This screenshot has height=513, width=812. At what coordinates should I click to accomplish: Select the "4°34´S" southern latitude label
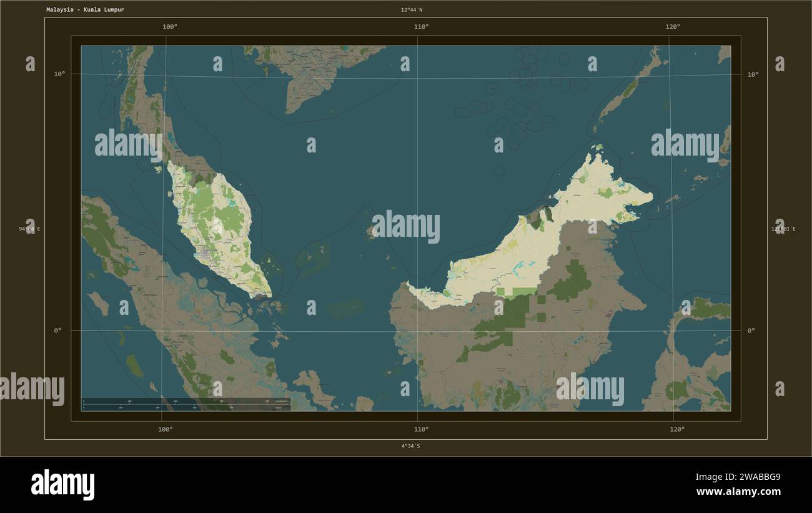pos(410,446)
